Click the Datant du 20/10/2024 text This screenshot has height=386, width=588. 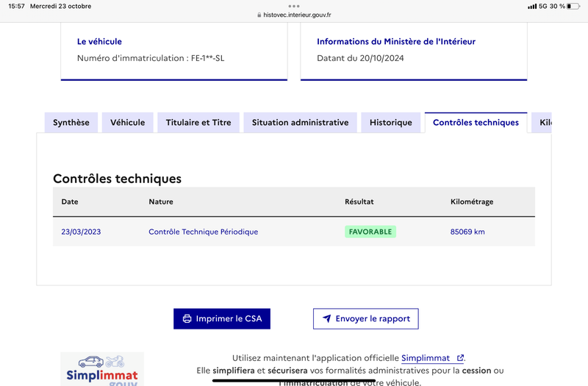click(360, 58)
